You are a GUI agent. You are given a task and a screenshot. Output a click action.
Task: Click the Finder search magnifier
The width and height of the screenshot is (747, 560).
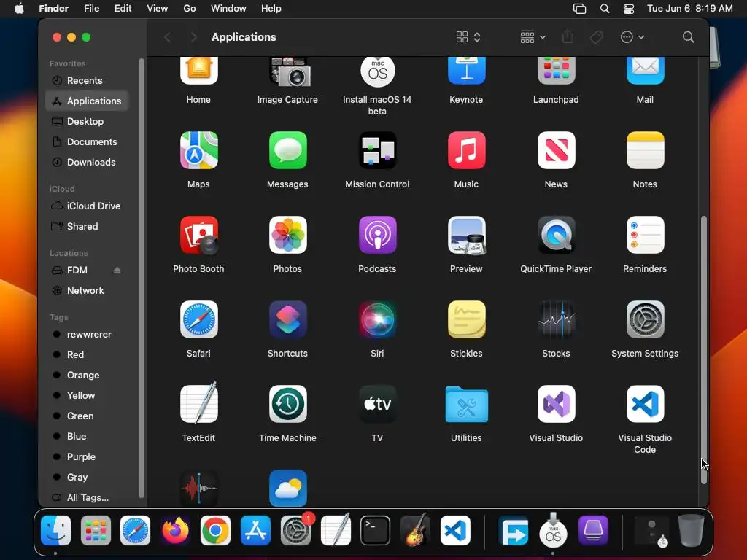point(688,37)
